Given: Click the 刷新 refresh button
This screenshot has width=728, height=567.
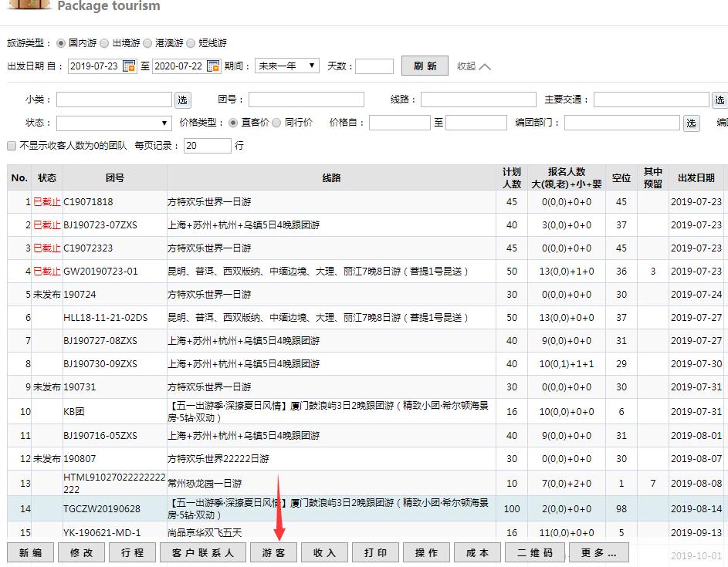Looking at the screenshot, I should [x=425, y=66].
